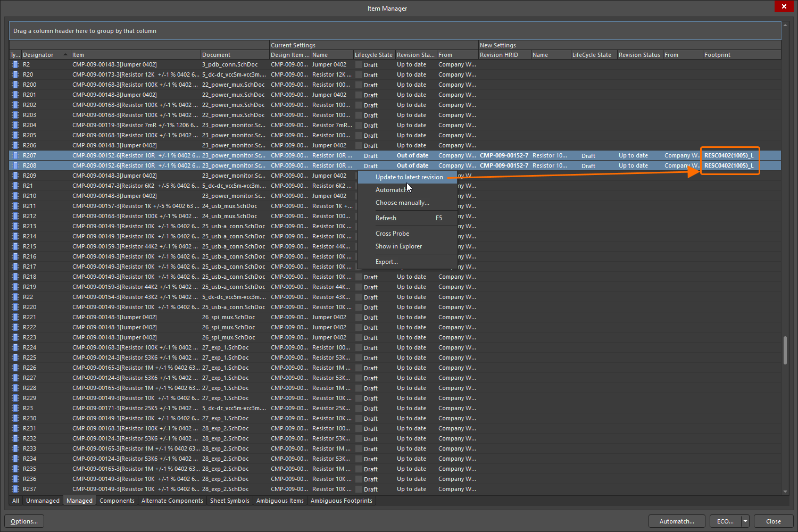798x532 pixels.
Task: Click the vertical scrollbar thumb
Action: [x=785, y=350]
